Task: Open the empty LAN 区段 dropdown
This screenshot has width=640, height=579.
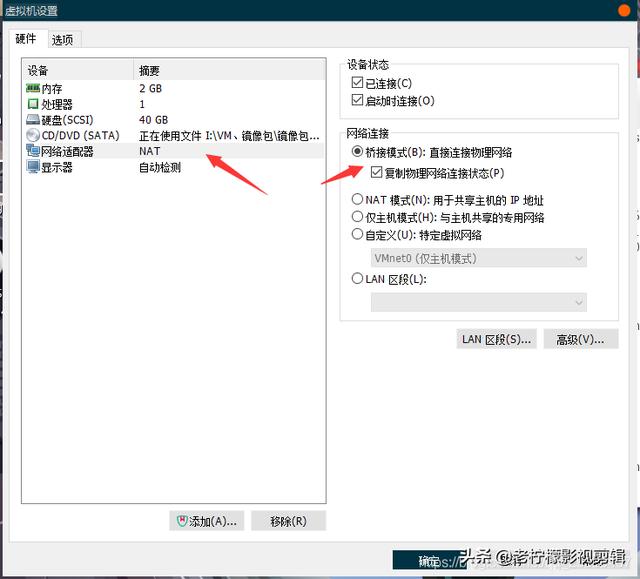Action: coord(479,302)
